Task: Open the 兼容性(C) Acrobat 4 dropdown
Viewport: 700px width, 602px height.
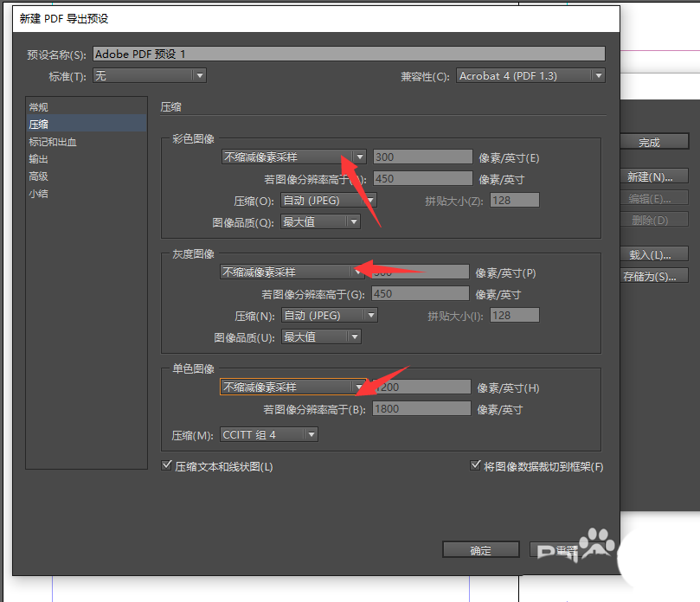Action: coord(530,76)
